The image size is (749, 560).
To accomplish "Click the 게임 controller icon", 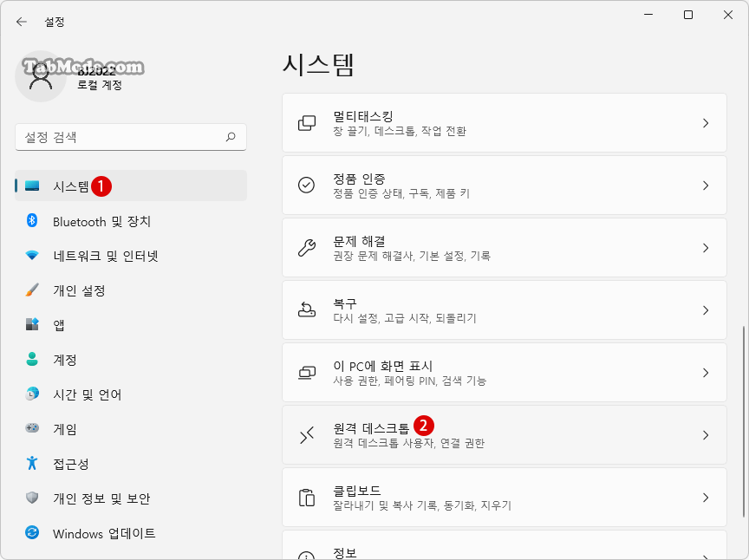I will 32,428.
